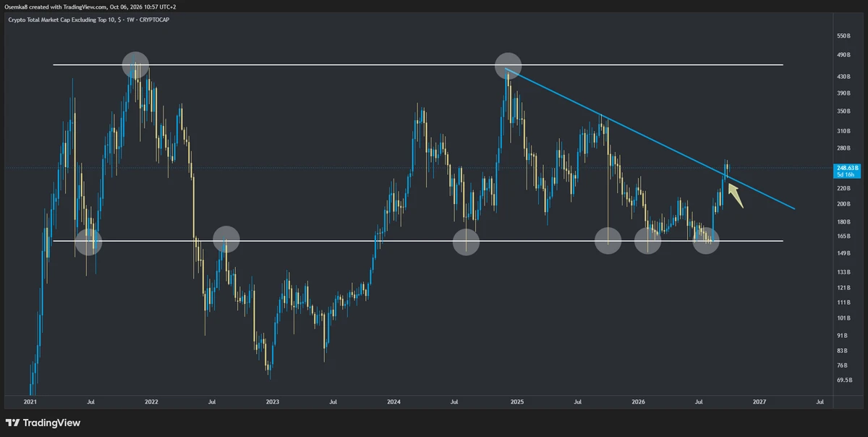This screenshot has width=868, height=437.
Task: Click the 149 B price axis label
Action: pos(843,254)
